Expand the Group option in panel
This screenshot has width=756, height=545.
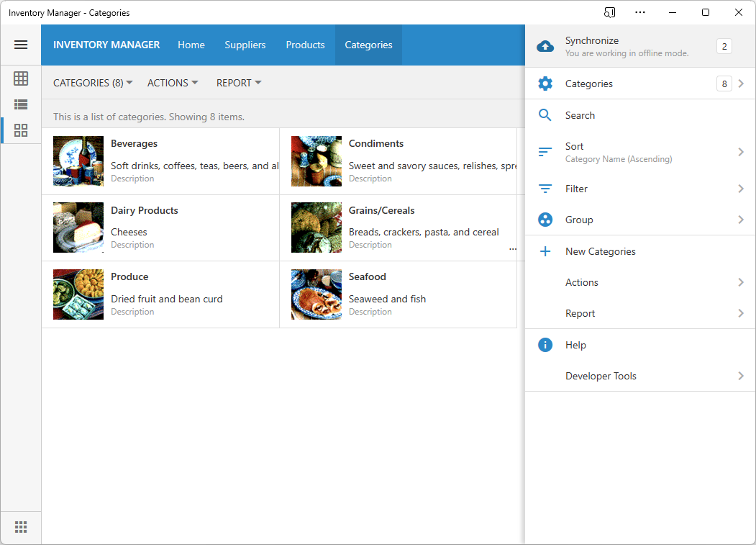tap(741, 220)
